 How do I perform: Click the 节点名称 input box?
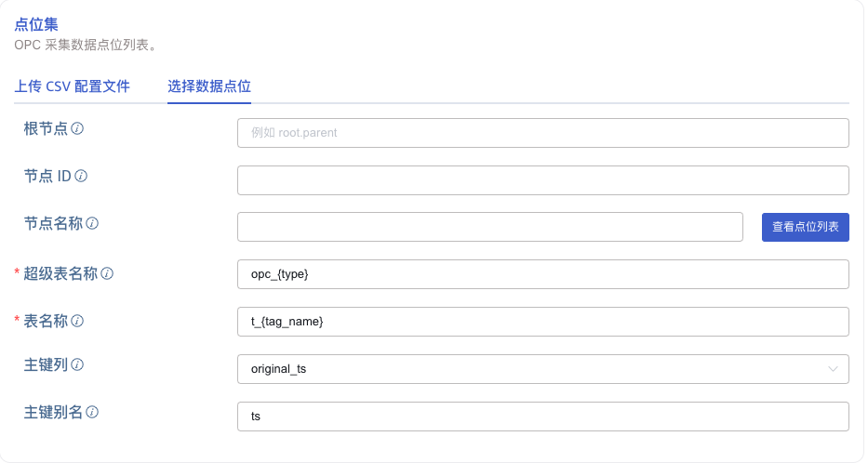click(489, 227)
